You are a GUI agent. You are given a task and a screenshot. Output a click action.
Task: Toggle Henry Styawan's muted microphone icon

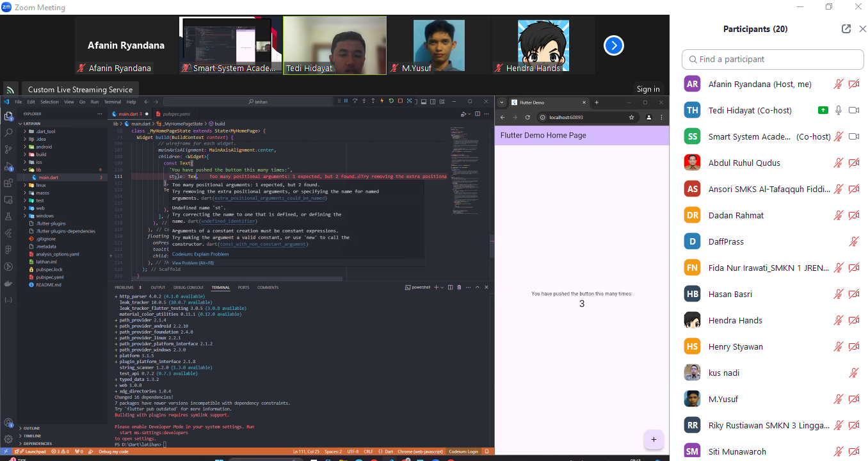pyautogui.click(x=839, y=346)
